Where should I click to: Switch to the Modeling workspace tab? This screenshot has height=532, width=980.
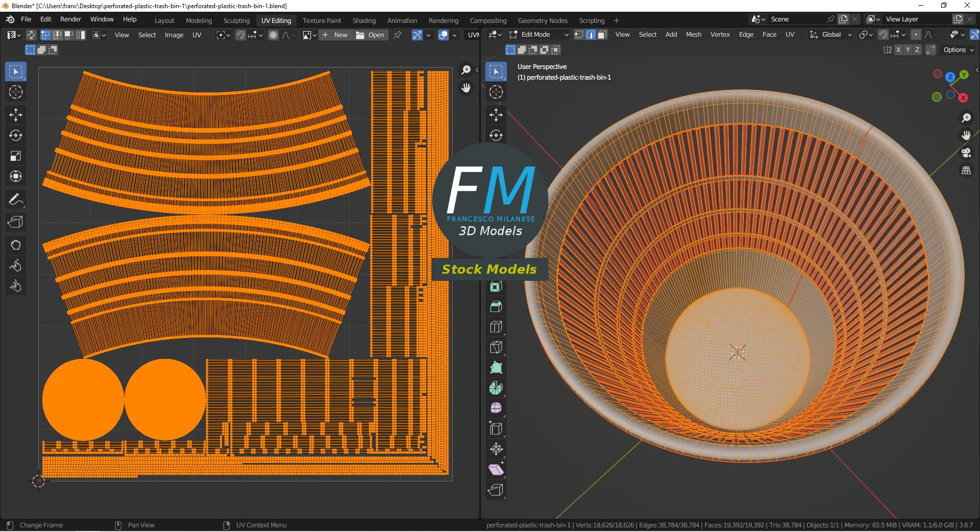click(199, 20)
